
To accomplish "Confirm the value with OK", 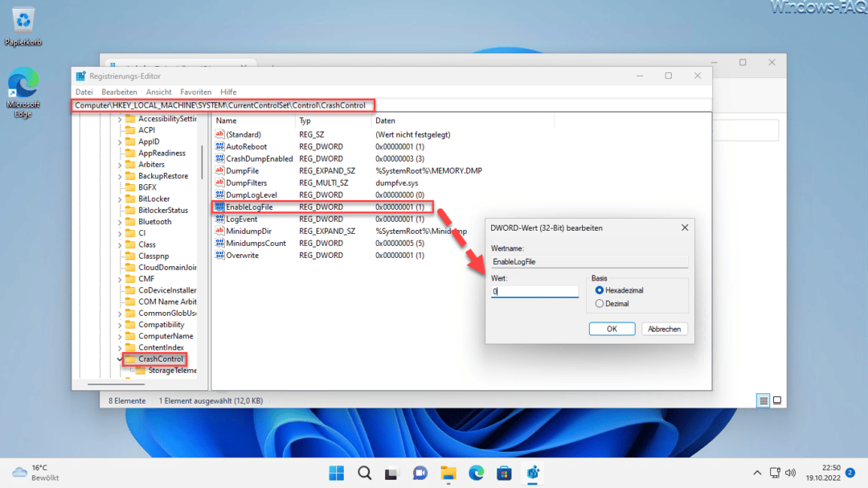I will point(612,328).
